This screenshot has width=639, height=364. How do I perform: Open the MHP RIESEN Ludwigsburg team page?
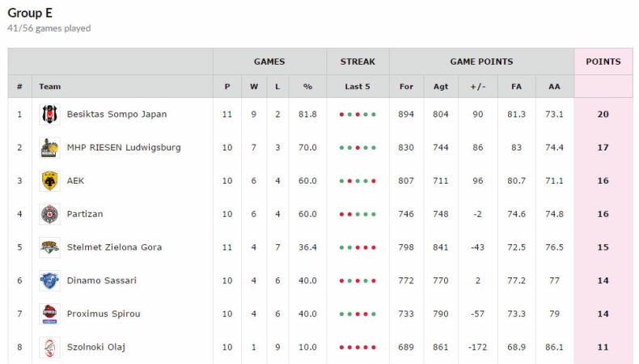[124, 148]
